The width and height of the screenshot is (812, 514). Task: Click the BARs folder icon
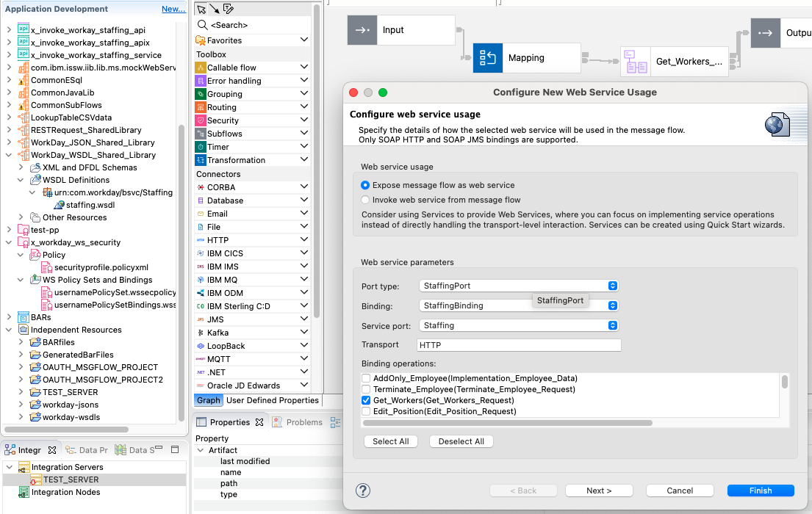click(24, 316)
